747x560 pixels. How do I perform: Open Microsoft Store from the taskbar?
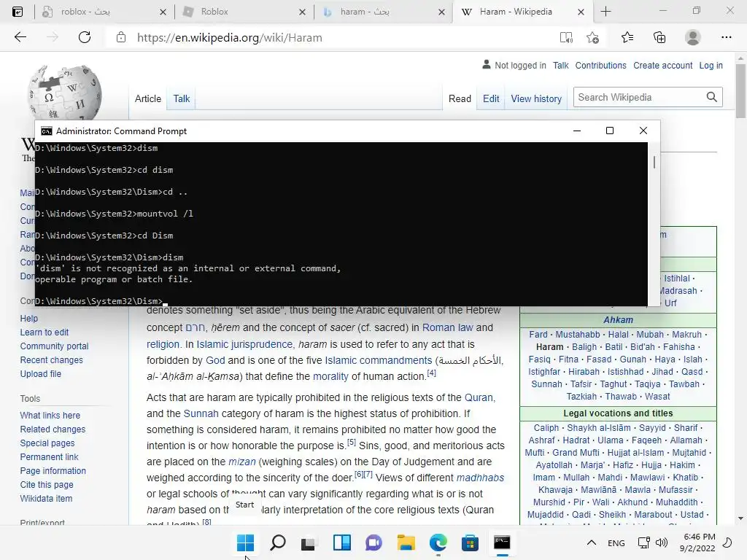(x=470, y=542)
